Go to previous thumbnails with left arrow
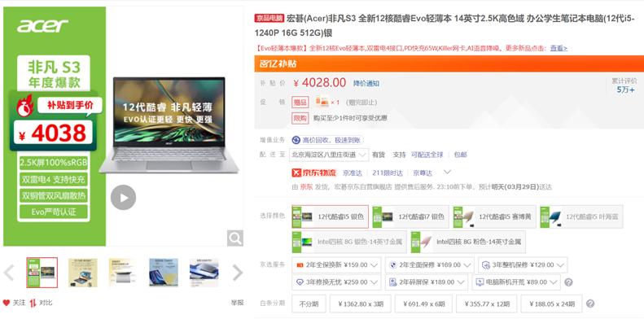Viewport: 644px width, 319px height. (9, 273)
